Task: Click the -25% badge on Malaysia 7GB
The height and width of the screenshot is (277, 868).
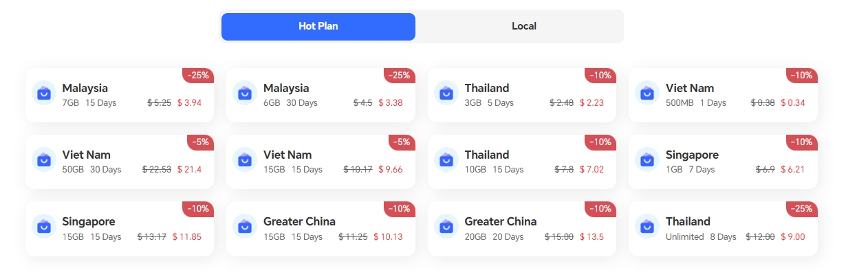Action: pos(198,75)
